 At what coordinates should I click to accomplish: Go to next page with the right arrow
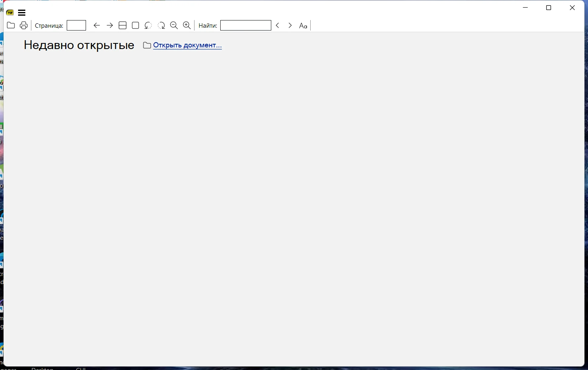[110, 25]
